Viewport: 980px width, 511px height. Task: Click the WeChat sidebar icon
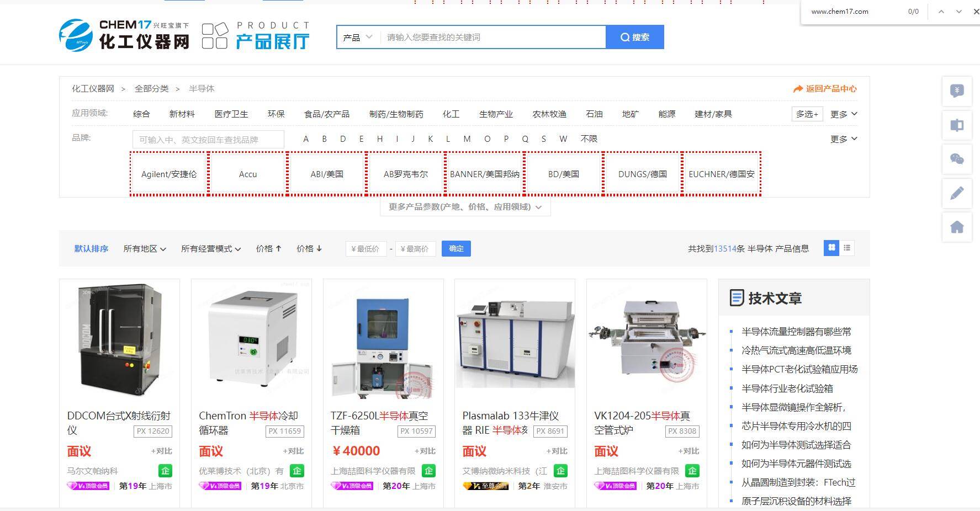pyautogui.click(x=956, y=159)
